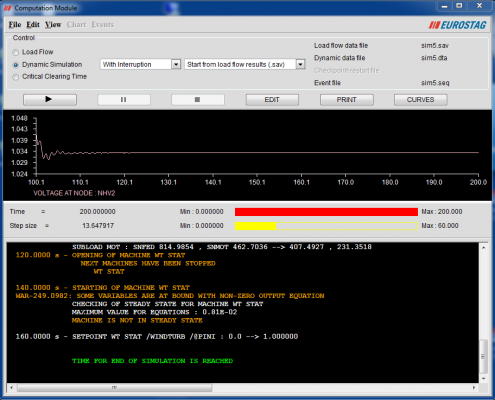Select the Dynamic Simulation radio button
495x400 pixels.
click(15, 65)
